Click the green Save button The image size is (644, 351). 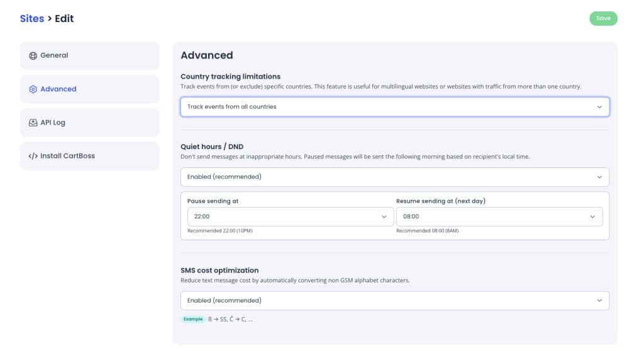[x=603, y=18]
